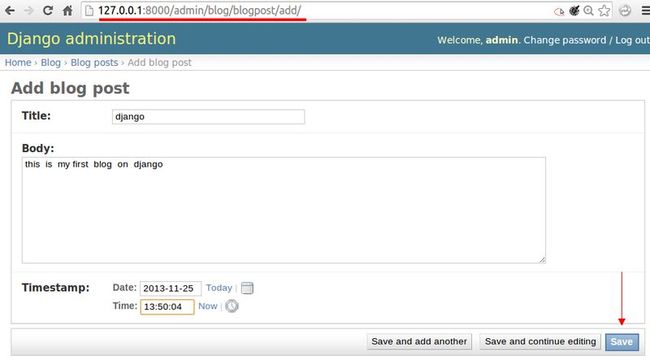The width and height of the screenshot is (650, 360).
Task: Click the Save button
Action: tap(622, 342)
